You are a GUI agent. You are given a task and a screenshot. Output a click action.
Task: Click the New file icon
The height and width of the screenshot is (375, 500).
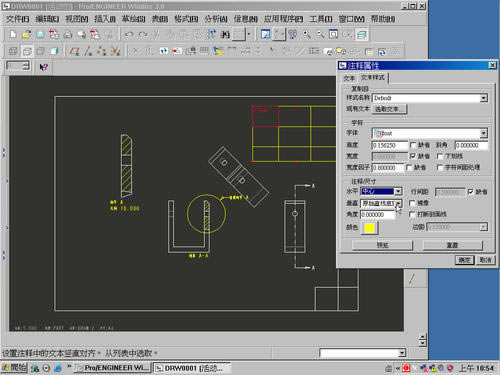[13, 34]
